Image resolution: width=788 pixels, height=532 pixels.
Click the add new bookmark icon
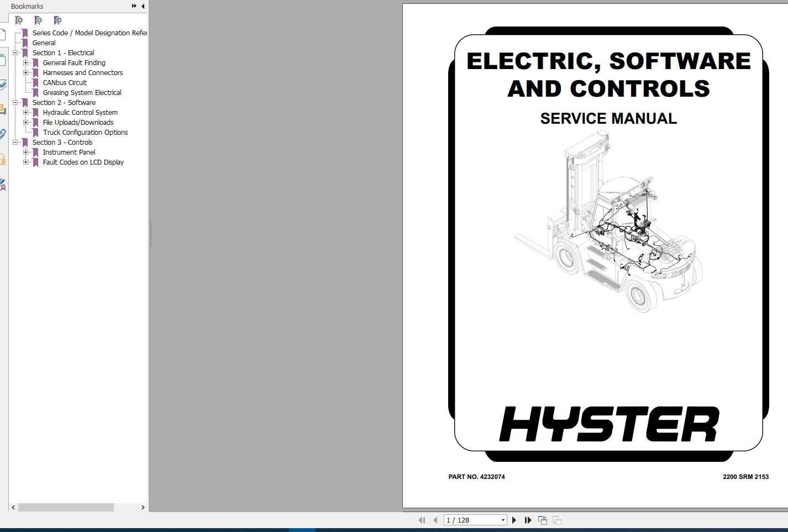click(38, 20)
